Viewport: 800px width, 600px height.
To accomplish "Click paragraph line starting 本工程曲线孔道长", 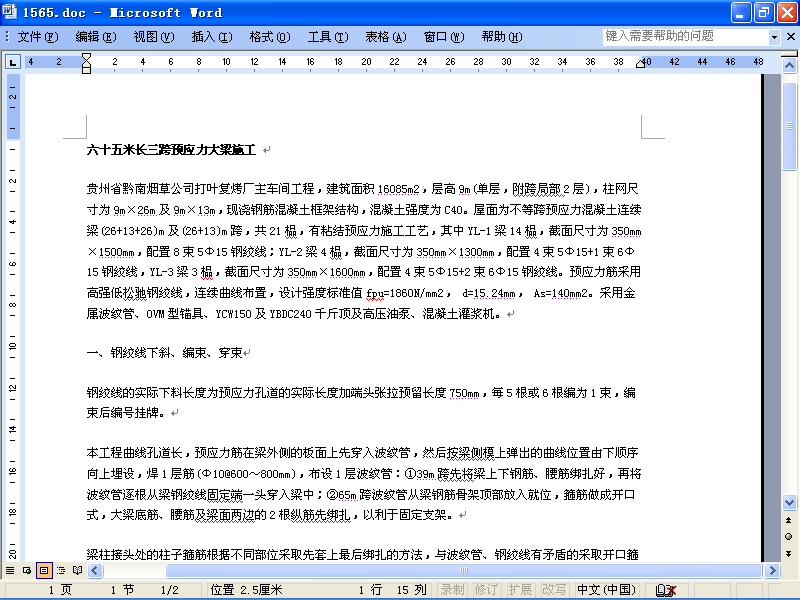I will coord(362,453).
